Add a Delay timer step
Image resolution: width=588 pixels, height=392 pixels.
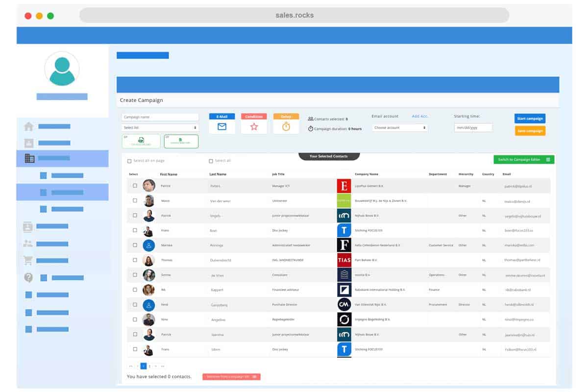pyautogui.click(x=286, y=126)
